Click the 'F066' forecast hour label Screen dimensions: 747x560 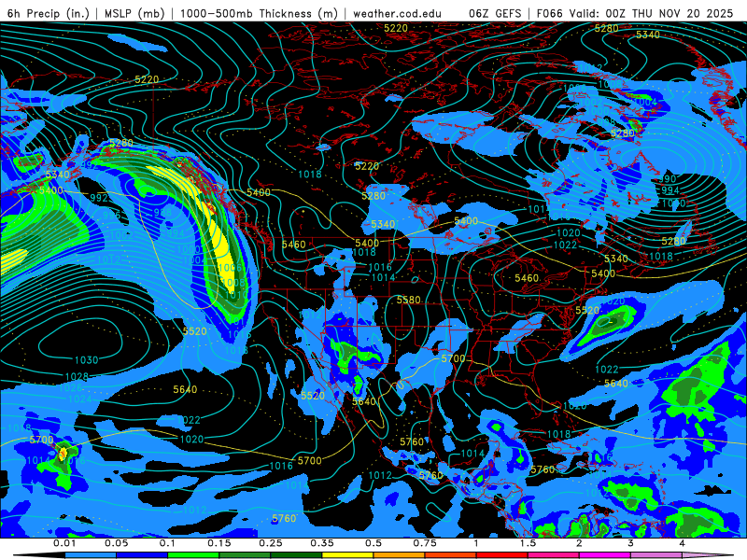coord(549,13)
